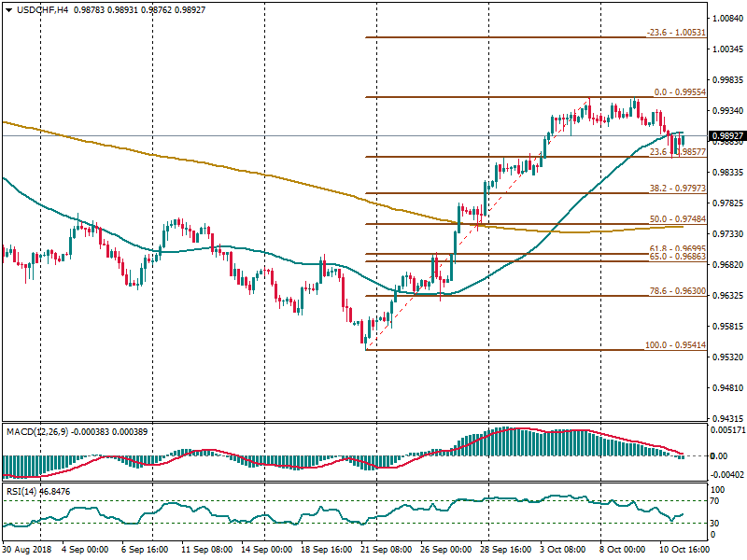Click the 100.0 - 0.95414 Fibonacci label
Screen dimensions: 747x560
[675, 345]
